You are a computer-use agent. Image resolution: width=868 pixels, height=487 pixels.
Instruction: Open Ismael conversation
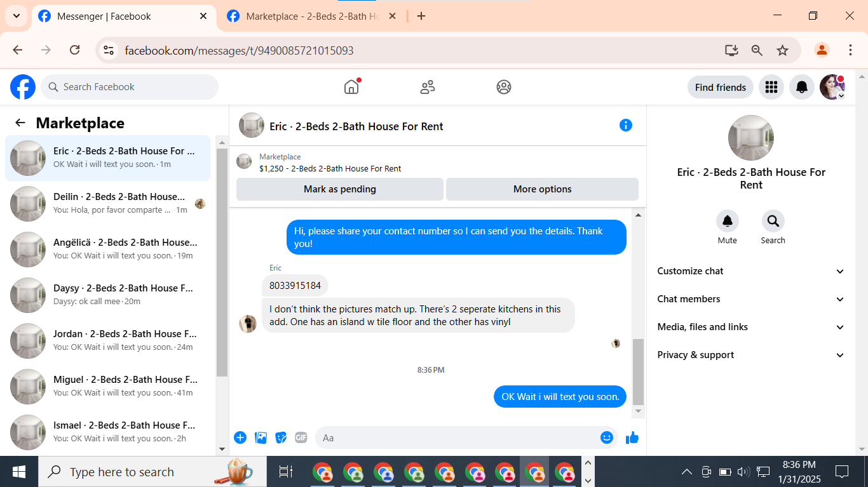coord(108,432)
